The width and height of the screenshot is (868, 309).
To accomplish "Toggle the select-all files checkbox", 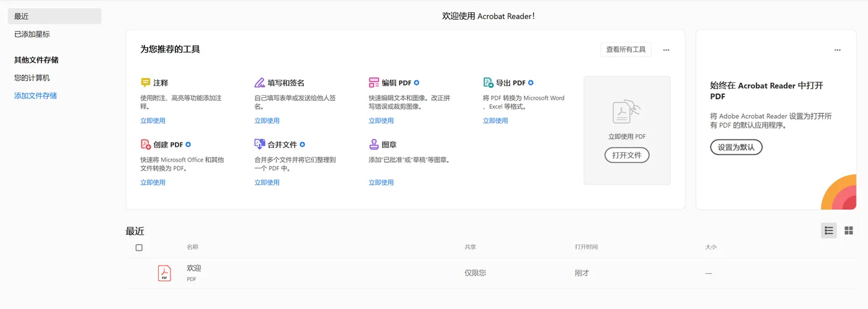I will pos(139,248).
